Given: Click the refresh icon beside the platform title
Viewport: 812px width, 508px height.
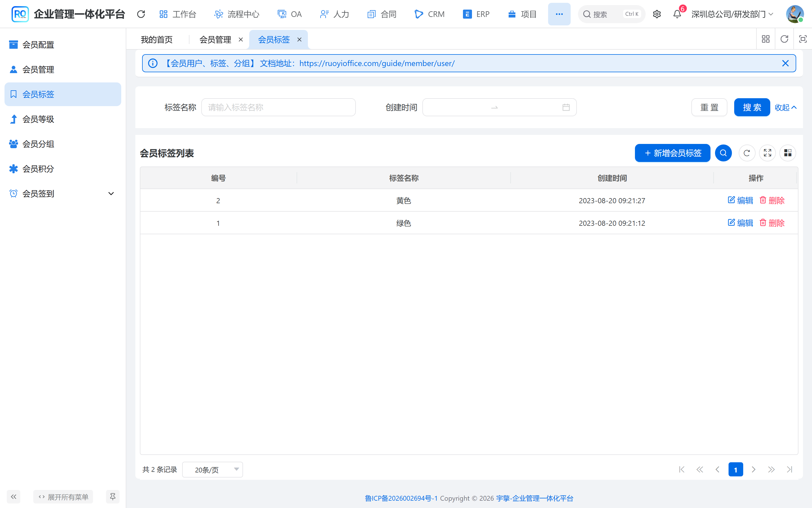Looking at the screenshot, I should point(141,14).
